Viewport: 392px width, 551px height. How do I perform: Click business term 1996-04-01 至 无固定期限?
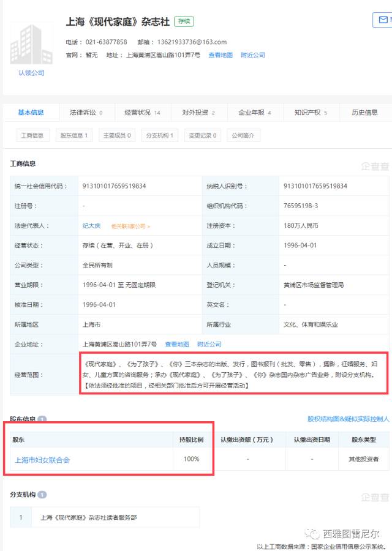tap(119, 285)
